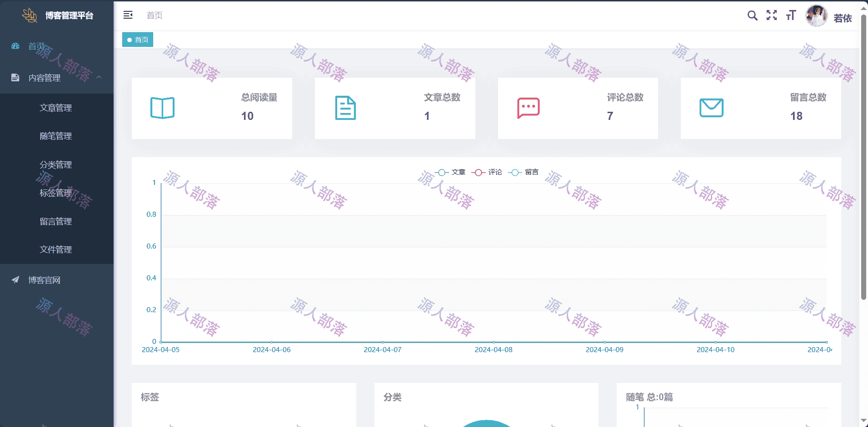Open the search magnifier icon
The height and width of the screenshot is (427, 868).
(753, 15)
